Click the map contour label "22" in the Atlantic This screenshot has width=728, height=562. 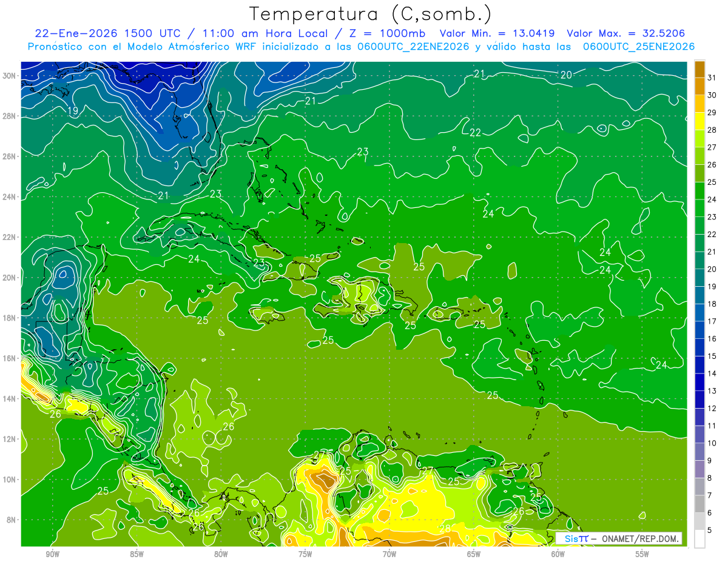(475, 132)
